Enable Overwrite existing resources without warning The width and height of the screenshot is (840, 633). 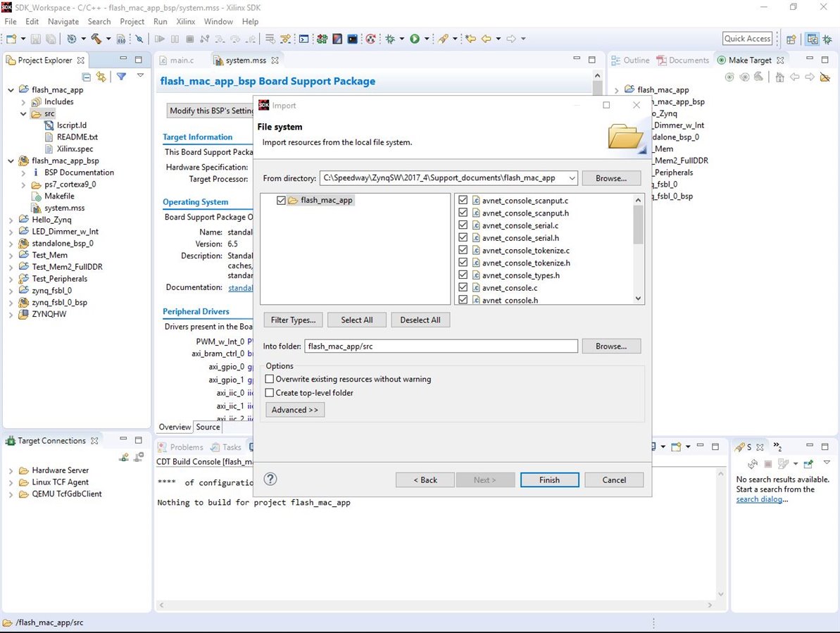[x=270, y=379]
